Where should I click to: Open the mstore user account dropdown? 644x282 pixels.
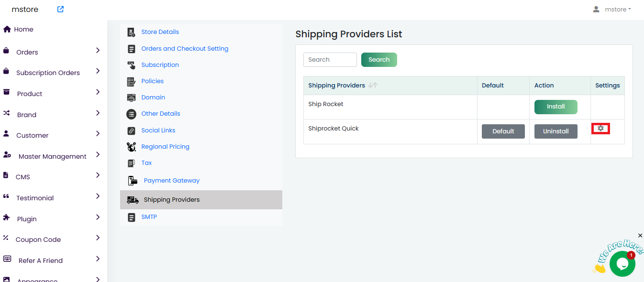(612, 9)
